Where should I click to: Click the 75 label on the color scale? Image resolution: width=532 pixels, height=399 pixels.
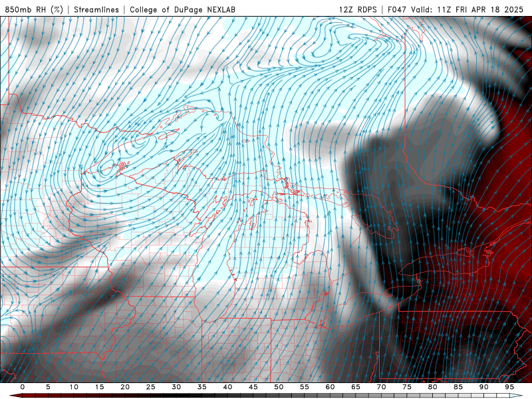point(407,387)
